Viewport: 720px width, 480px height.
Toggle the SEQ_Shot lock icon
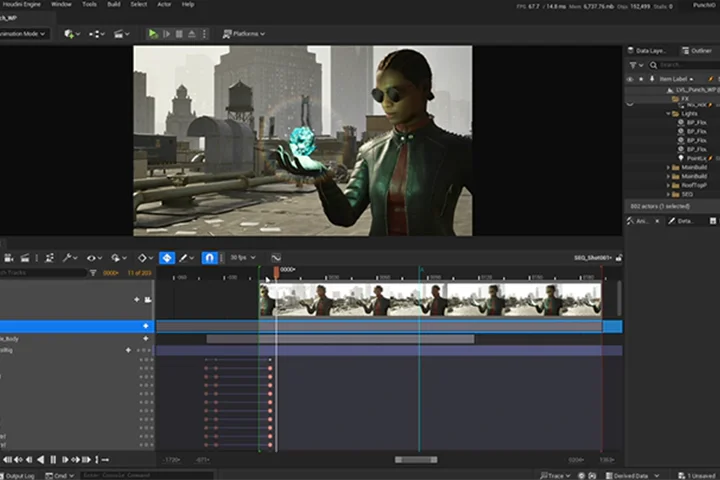point(619,258)
